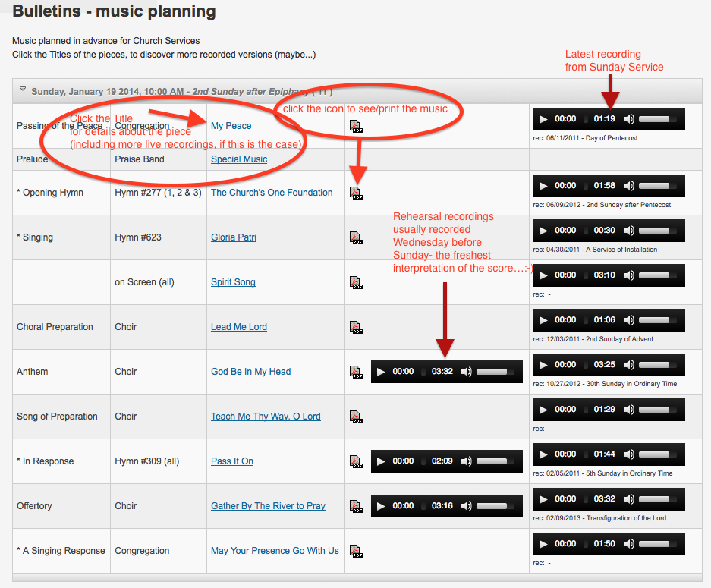711x588 pixels.
Task: Play the Pass It On rehearsal recording
Action: point(382,461)
